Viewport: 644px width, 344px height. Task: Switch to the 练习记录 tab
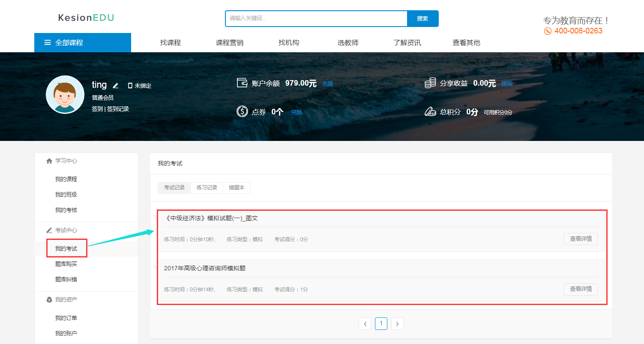click(207, 188)
